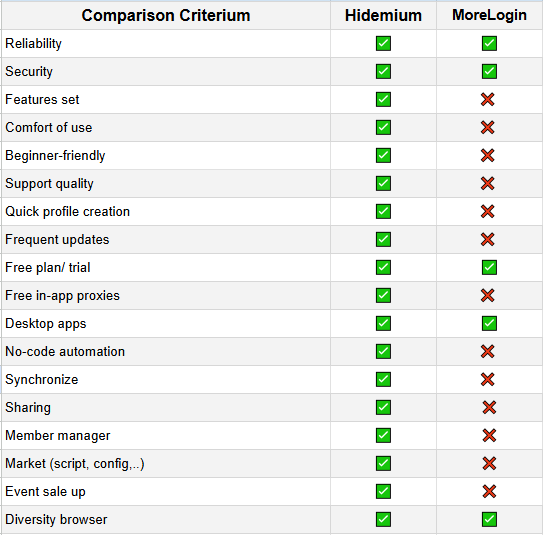Click MoreLogin's green checkmark in Security row

point(489,71)
